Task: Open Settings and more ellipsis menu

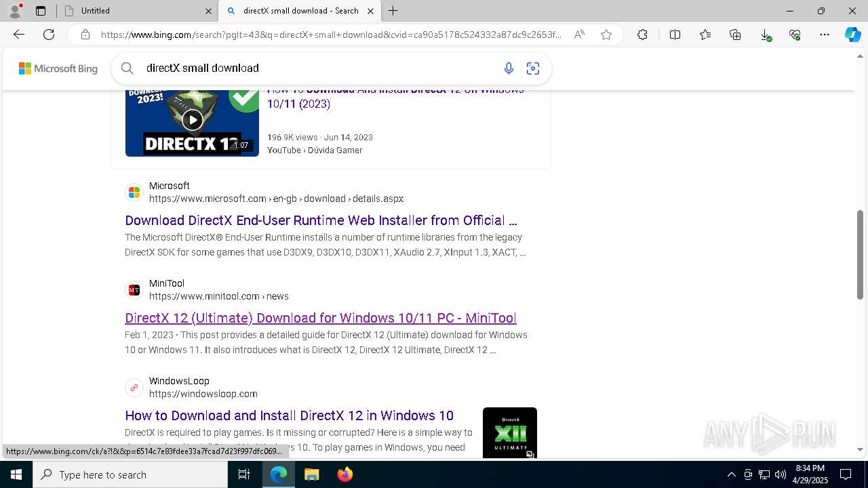Action: pos(825,35)
